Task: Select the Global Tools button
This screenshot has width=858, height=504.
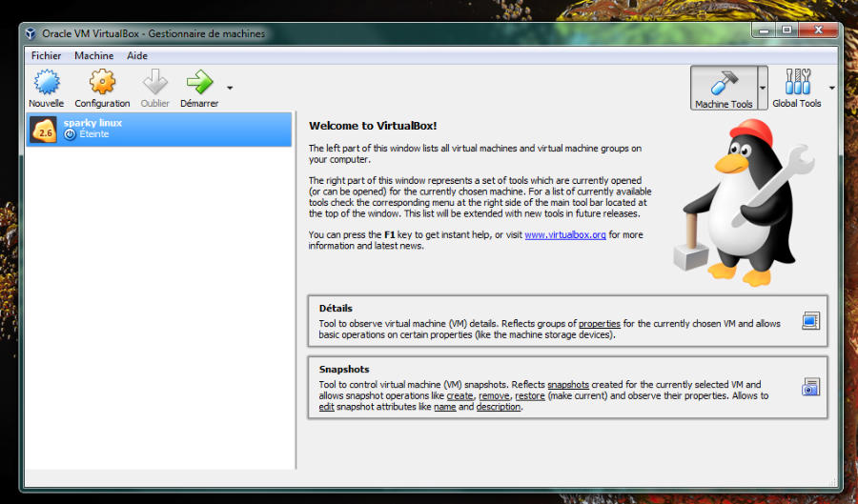Action: tap(797, 88)
